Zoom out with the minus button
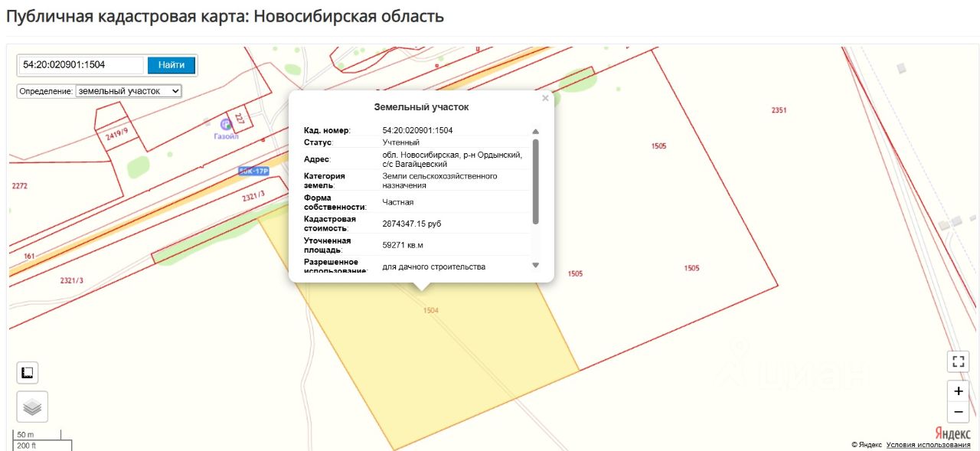This screenshot has width=980, height=451. tap(958, 412)
